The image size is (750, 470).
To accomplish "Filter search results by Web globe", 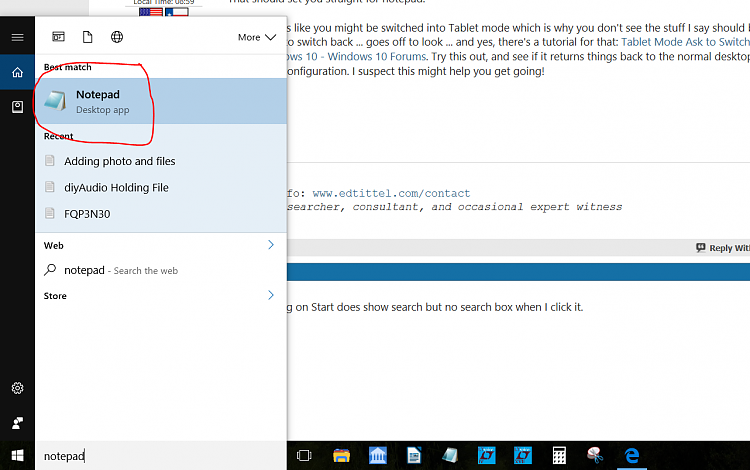I will click(x=117, y=37).
